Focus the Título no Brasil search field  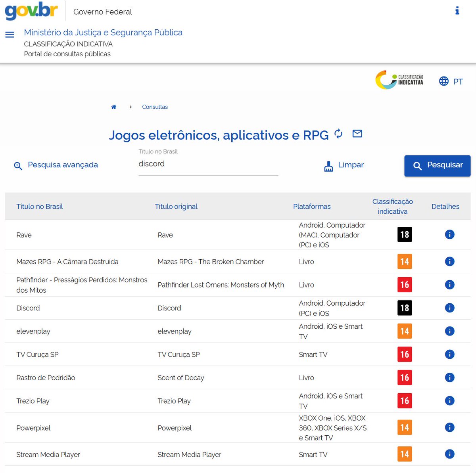208,164
